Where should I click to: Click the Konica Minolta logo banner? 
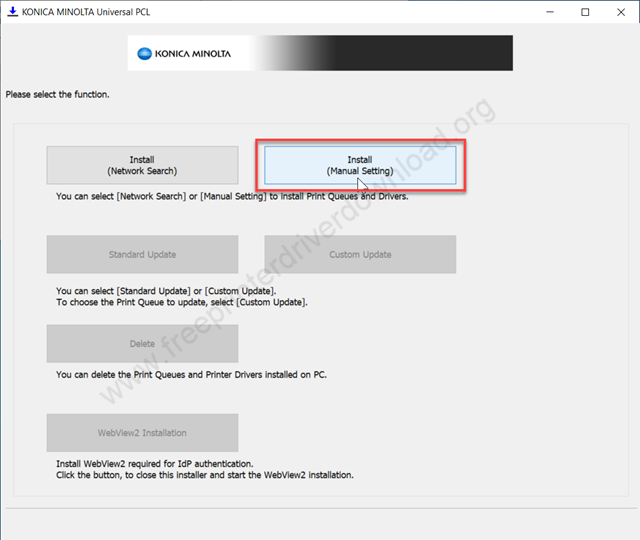[x=320, y=53]
